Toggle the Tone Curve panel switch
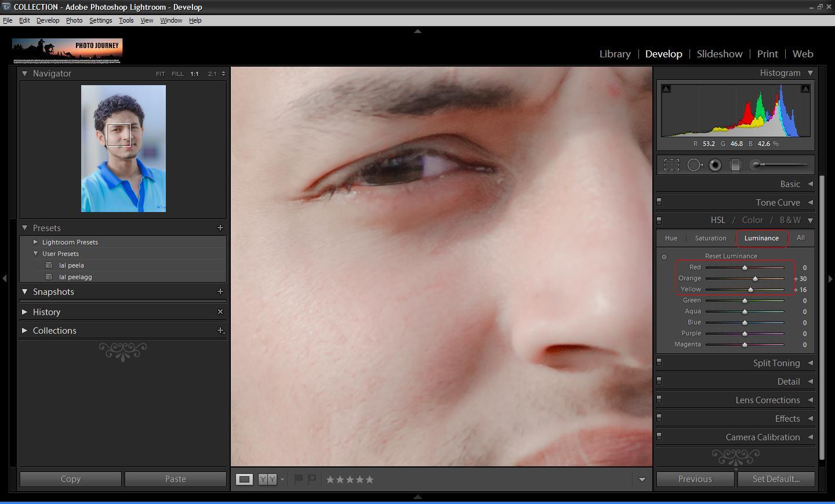 (659, 201)
